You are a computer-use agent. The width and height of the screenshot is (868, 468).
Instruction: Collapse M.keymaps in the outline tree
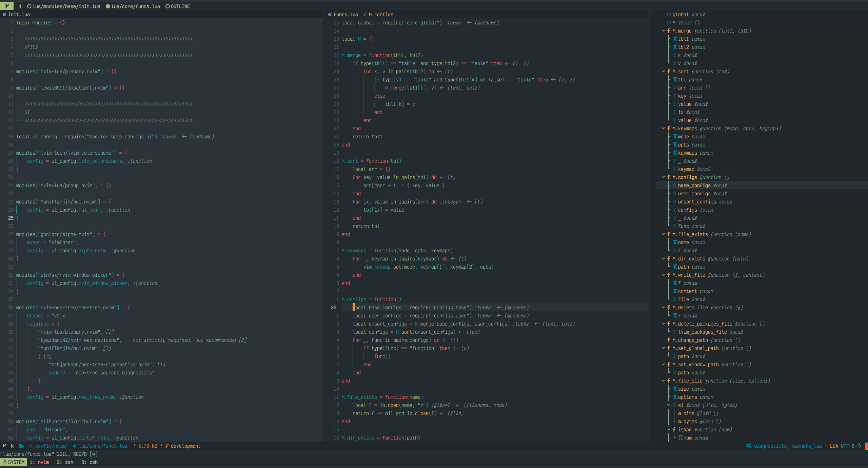point(663,129)
